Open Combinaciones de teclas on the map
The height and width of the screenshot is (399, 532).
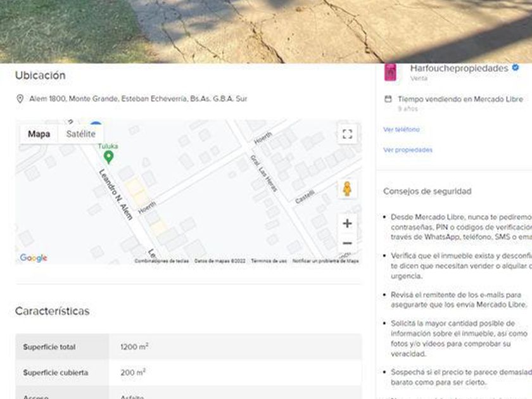coord(161,261)
